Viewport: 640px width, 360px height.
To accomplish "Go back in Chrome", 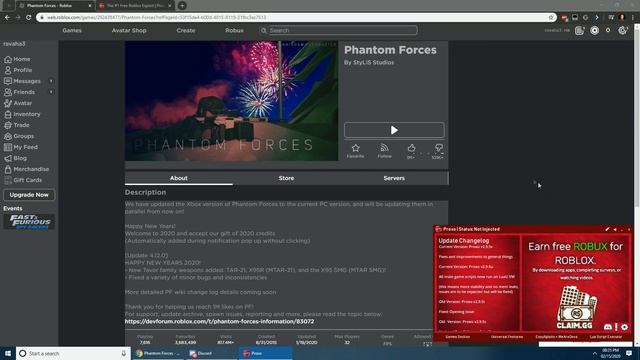I will 7,18.
